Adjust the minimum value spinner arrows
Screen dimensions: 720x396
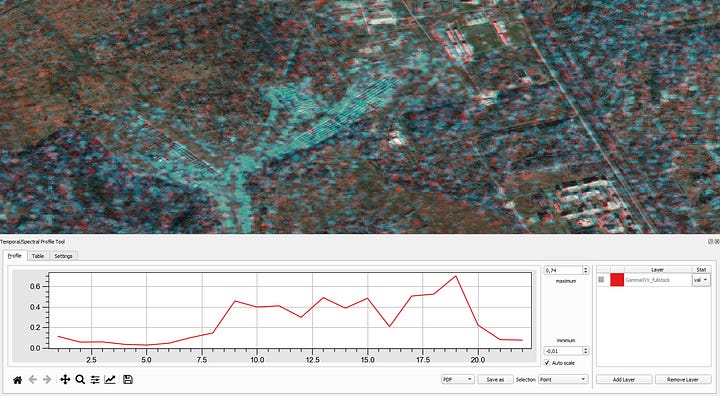point(585,351)
